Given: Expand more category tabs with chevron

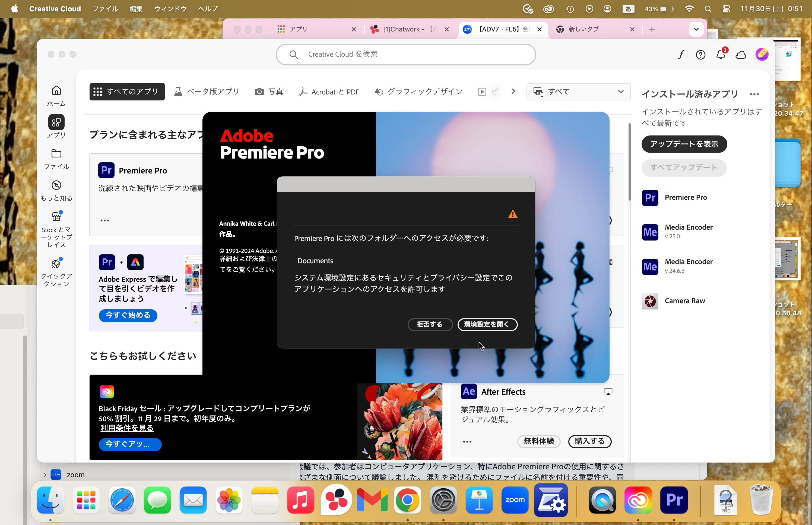Looking at the screenshot, I should coord(513,91).
